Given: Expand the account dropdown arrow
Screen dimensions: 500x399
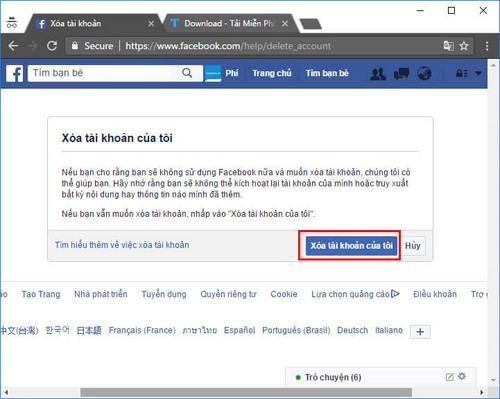Looking at the screenshot, I should coord(478,73).
